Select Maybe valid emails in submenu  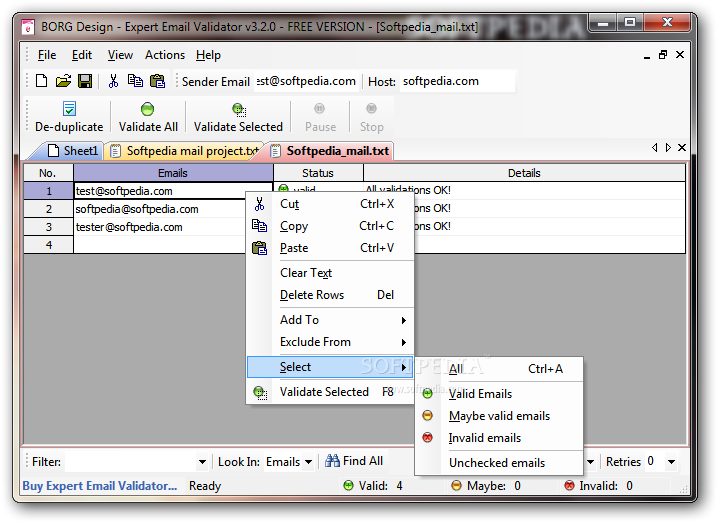click(499, 416)
